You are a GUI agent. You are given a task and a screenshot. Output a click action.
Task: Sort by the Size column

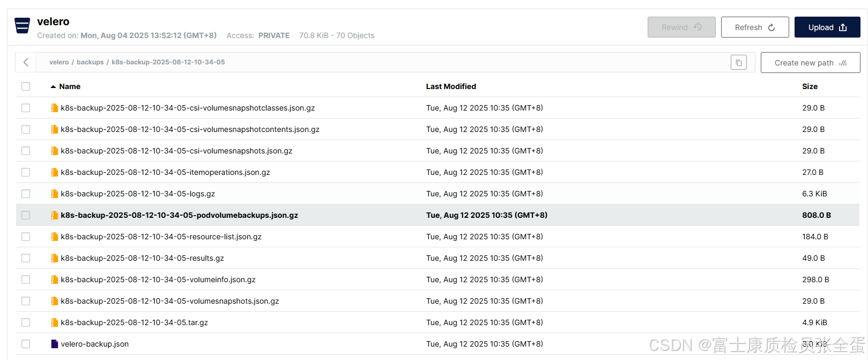point(810,86)
